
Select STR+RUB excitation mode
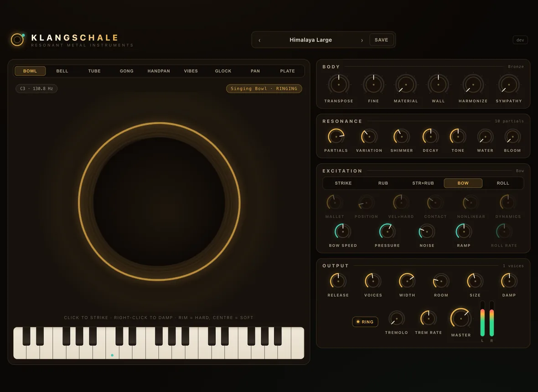tap(423, 183)
